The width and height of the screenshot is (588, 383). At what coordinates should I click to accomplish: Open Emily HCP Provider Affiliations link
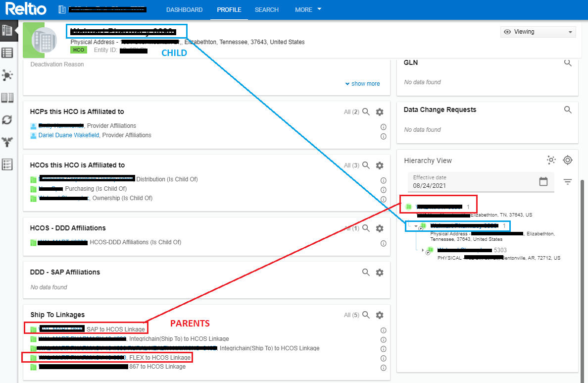[x=61, y=126]
